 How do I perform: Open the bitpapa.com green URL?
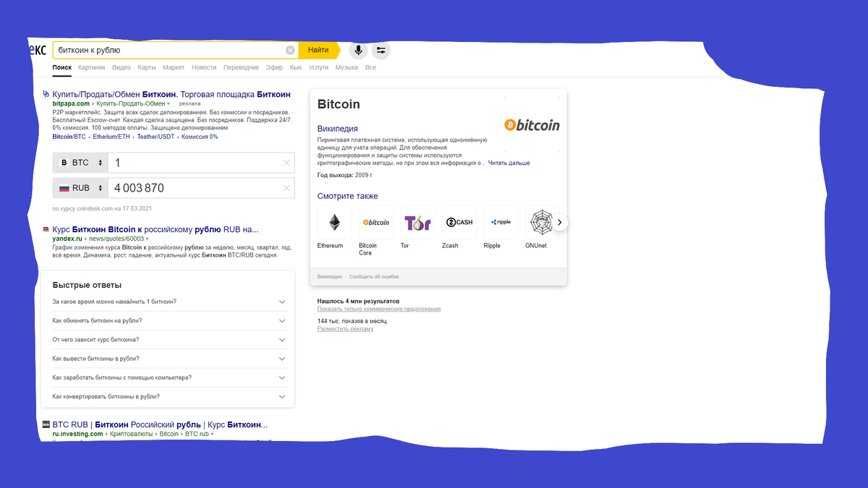(x=71, y=103)
